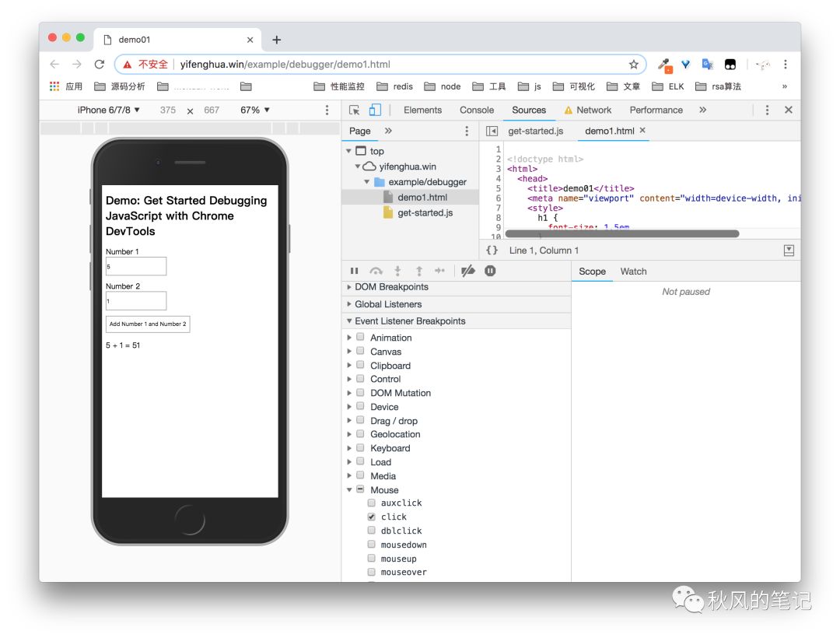The width and height of the screenshot is (840, 638).
Task: Pause script execution button
Action: [354, 271]
